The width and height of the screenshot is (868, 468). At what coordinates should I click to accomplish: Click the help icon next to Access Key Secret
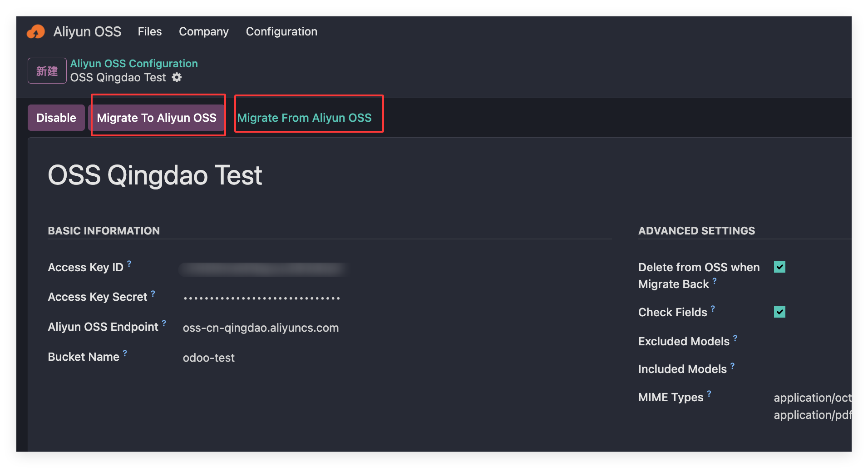tap(153, 294)
